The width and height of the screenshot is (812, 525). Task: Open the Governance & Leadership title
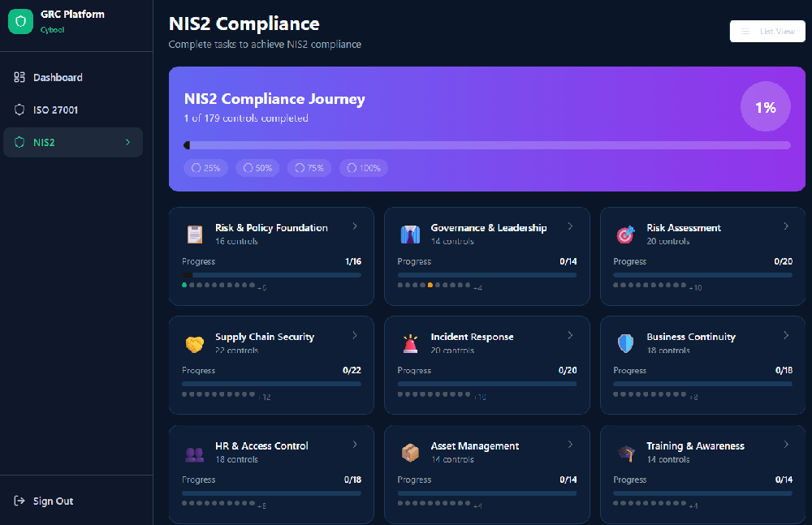[489, 228]
